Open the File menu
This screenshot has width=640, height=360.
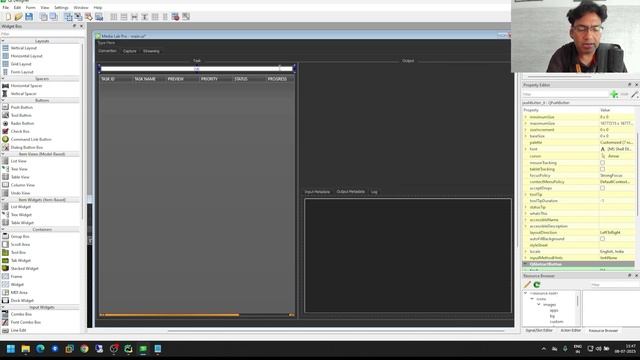[x=6, y=8]
